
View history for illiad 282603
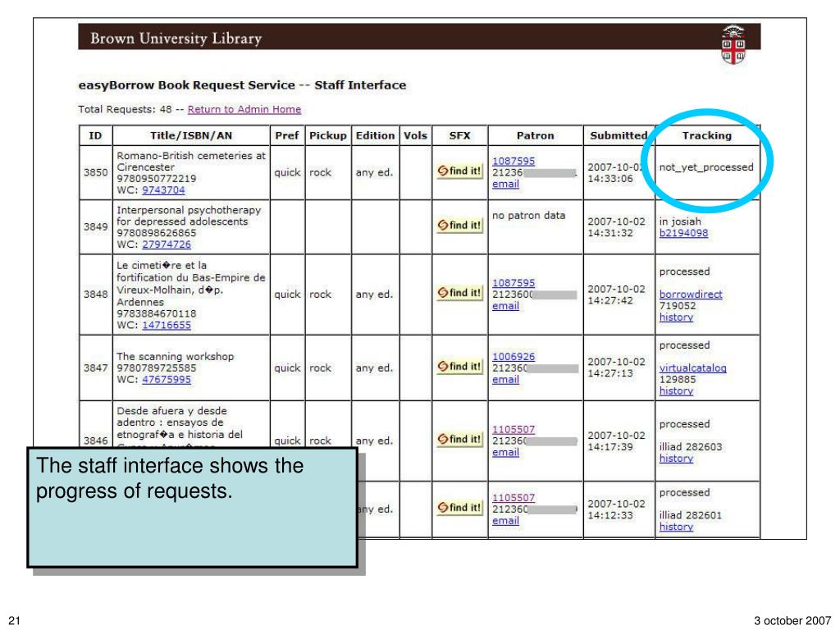click(x=676, y=459)
